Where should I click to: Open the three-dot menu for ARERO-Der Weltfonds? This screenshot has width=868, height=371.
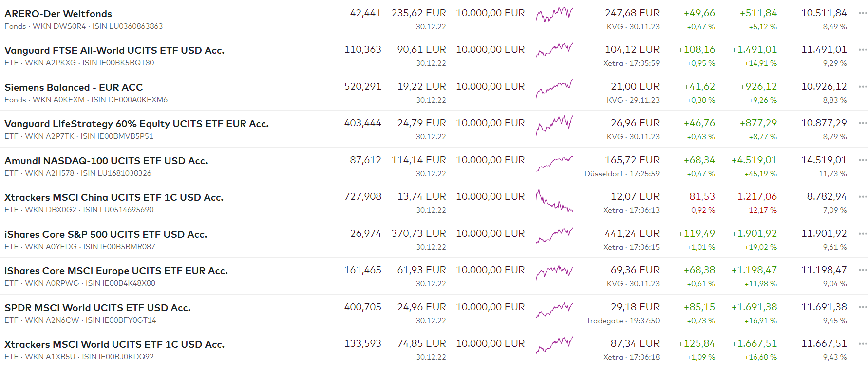tap(862, 13)
